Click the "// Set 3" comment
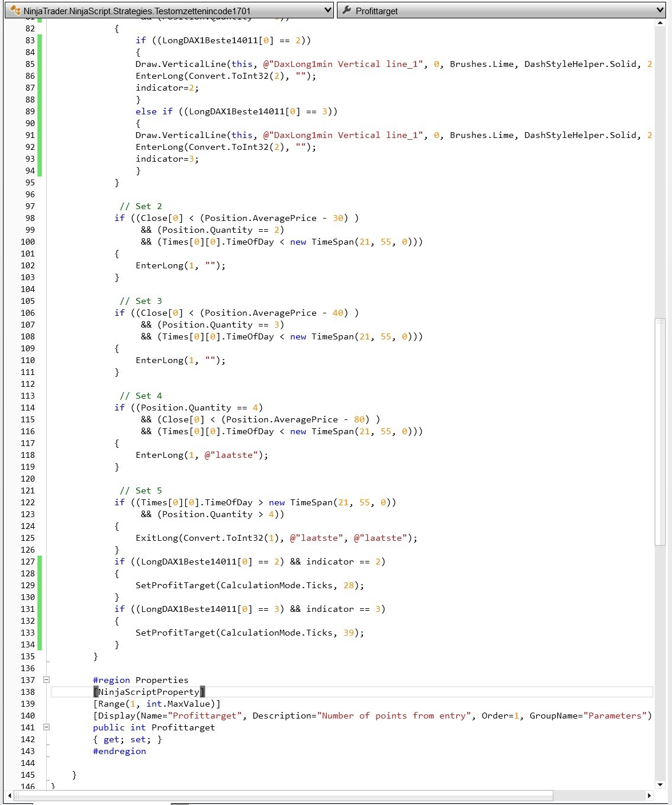Image resolution: width=672 pixels, height=805 pixels. coord(141,301)
